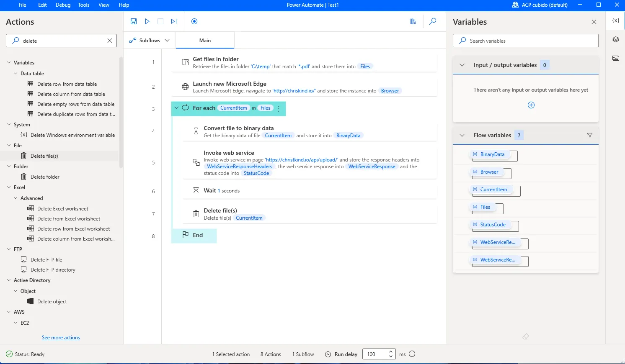Click the Run delay info icon
The height and width of the screenshot is (364, 625).
coord(412,354)
